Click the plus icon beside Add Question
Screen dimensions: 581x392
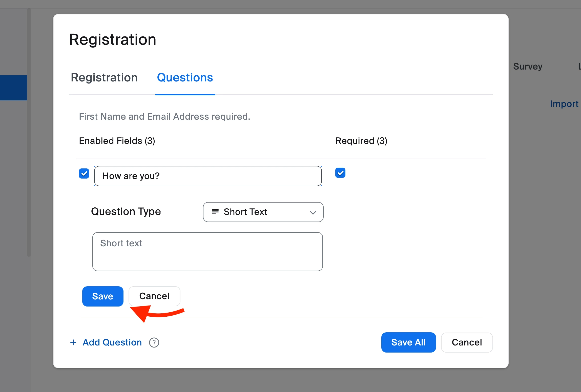coord(73,342)
